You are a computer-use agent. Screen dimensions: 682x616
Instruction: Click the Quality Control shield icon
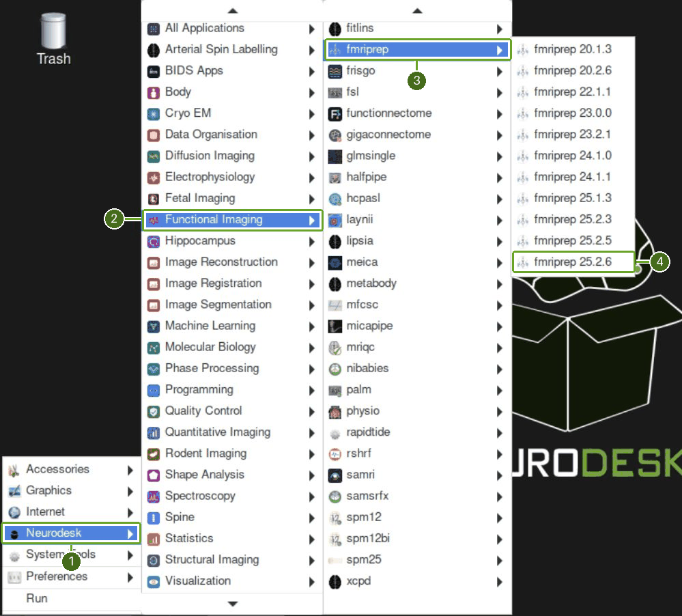coord(154,412)
